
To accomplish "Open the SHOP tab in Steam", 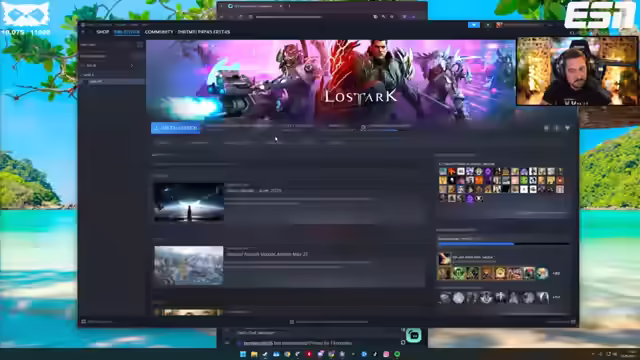I will pyautogui.click(x=102, y=32).
